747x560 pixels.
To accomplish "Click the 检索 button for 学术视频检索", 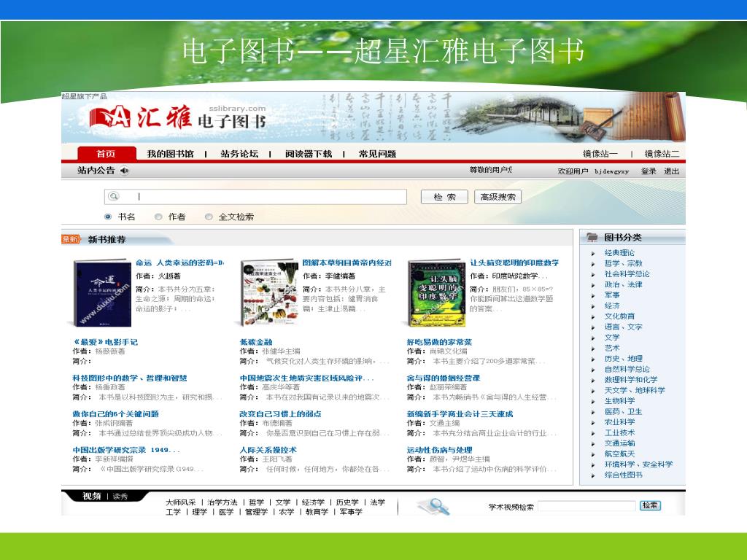I will coord(650,505).
